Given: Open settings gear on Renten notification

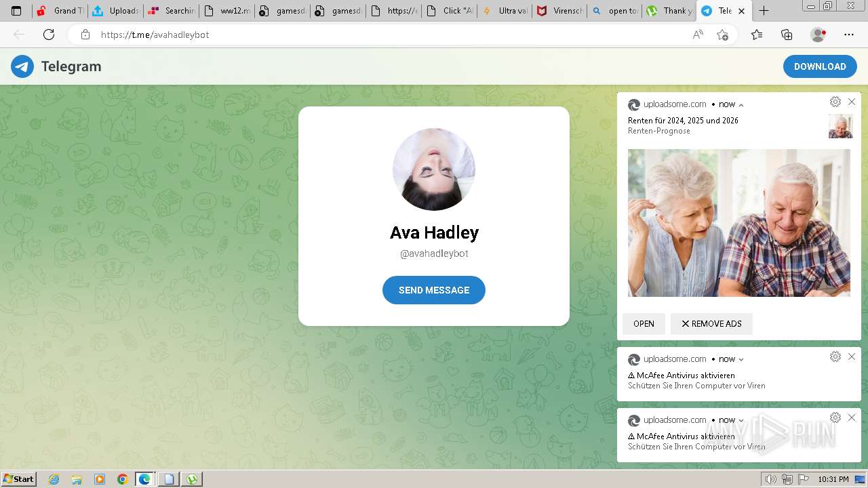Looking at the screenshot, I should tap(835, 102).
